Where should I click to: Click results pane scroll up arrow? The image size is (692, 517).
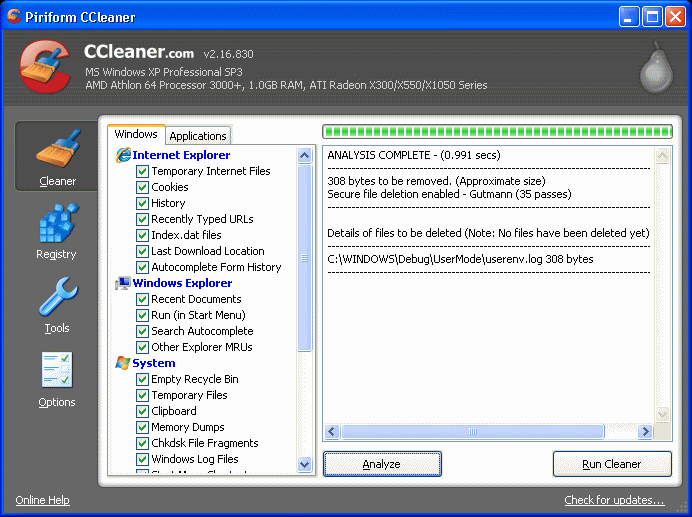[663, 155]
